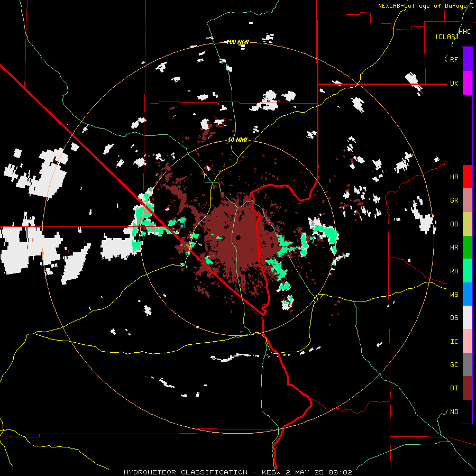Click the red HA legend swatch
Screen dimensions: 476x476
467,177
